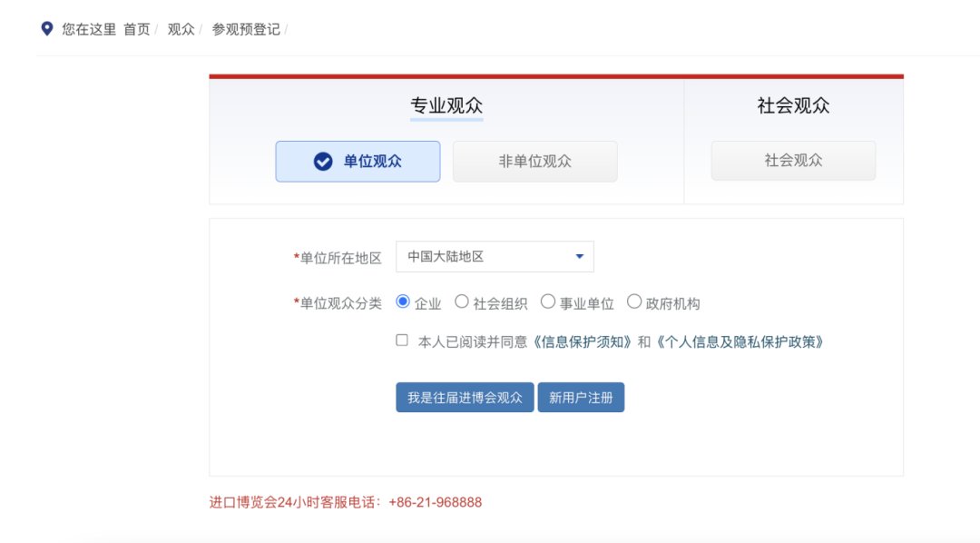Select the 非单位观众 option
Viewport: 980px width, 543px height.
click(534, 161)
